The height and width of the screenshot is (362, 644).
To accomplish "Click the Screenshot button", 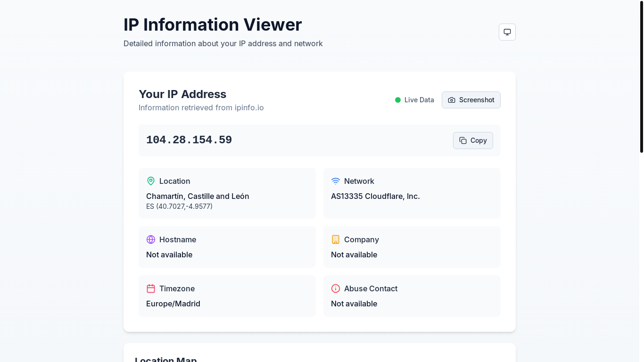I will tap(471, 100).
